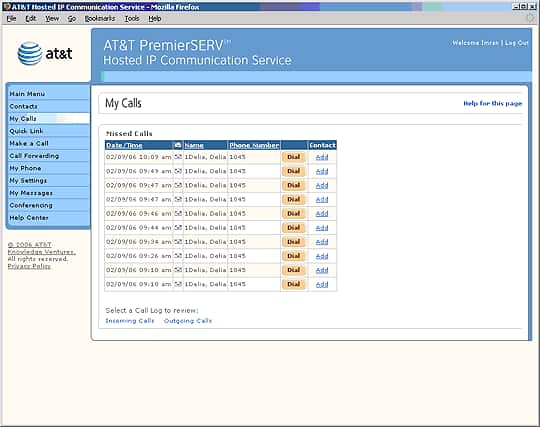Click the AT&T globe logo
Image resolution: width=540 pixels, height=427 pixels.
click(30, 54)
